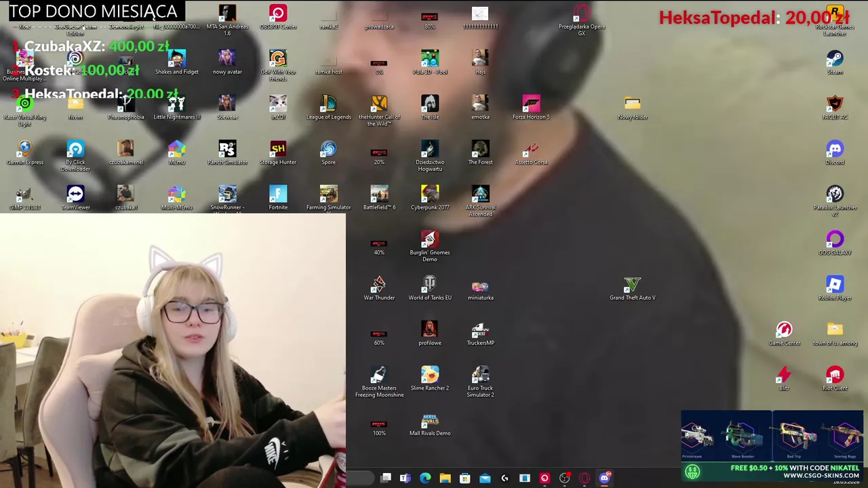Launch the Fortnite desktop icon
Viewport: 868px width, 488px height.
(278, 197)
